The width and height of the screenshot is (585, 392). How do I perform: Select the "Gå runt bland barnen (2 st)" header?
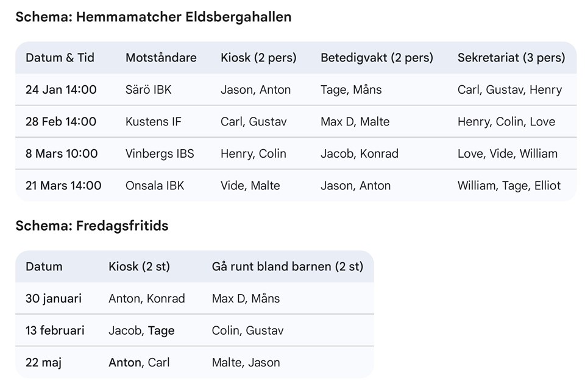pos(287,267)
